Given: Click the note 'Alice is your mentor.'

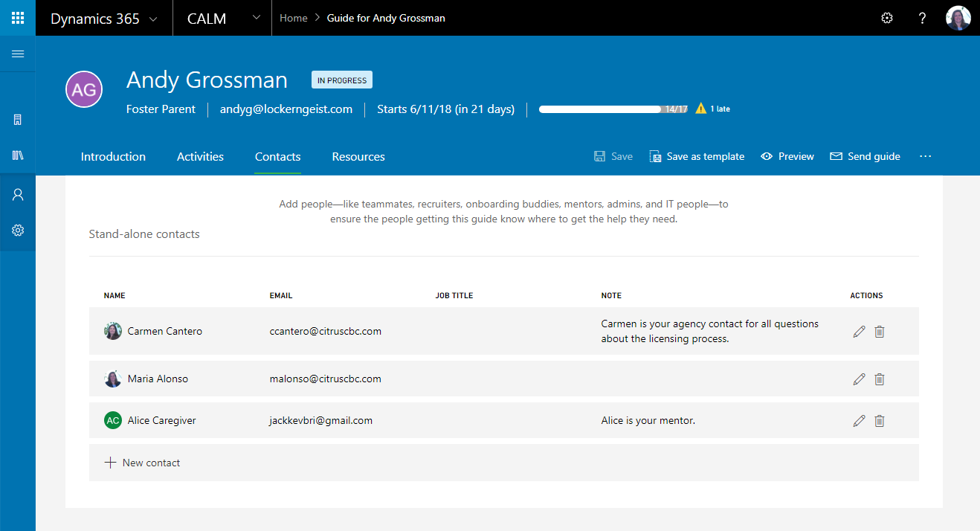Looking at the screenshot, I should (648, 420).
